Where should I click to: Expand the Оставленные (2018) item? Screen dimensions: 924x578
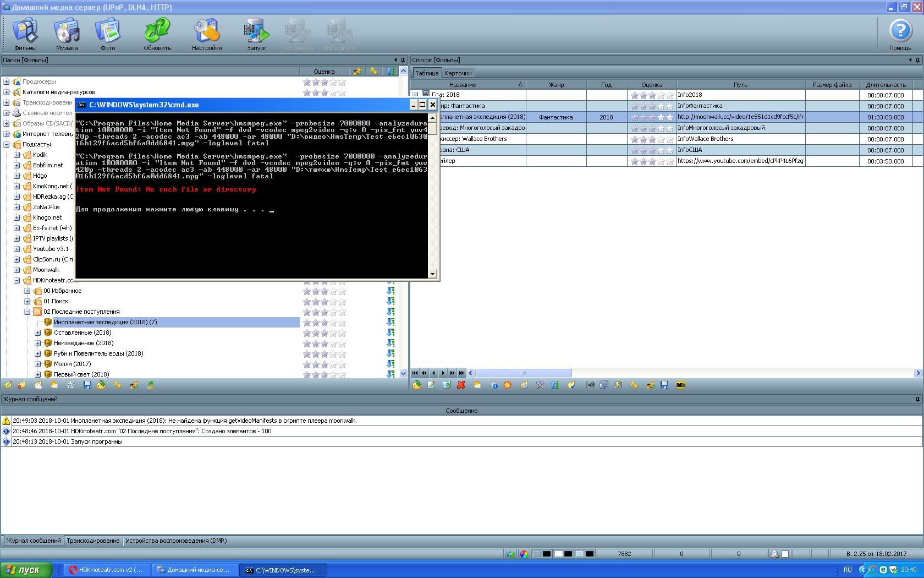[38, 333]
